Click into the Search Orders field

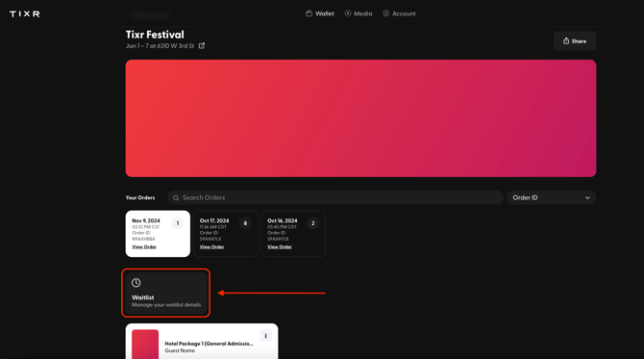(x=335, y=198)
